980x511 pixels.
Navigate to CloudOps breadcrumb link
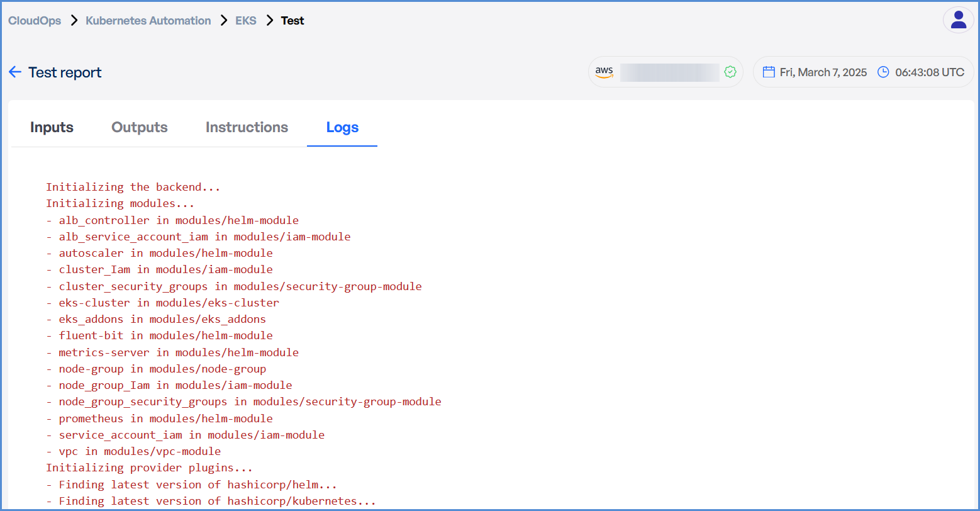point(35,21)
